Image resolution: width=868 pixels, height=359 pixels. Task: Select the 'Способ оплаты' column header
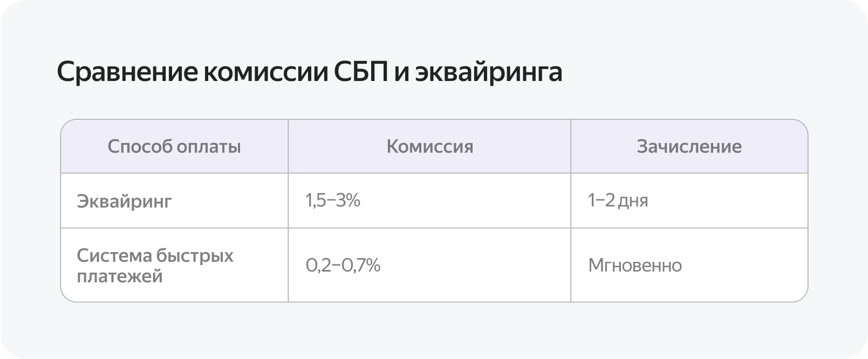click(174, 146)
